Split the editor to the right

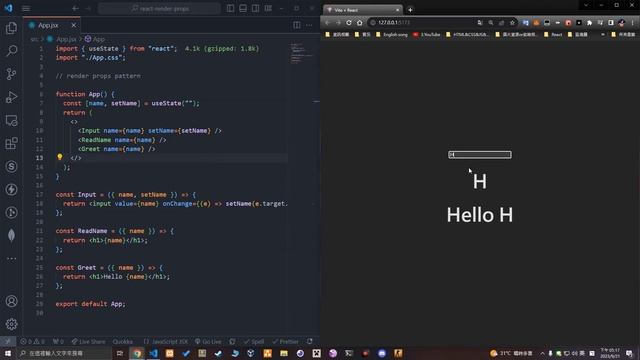pyautogui.click(x=297, y=25)
